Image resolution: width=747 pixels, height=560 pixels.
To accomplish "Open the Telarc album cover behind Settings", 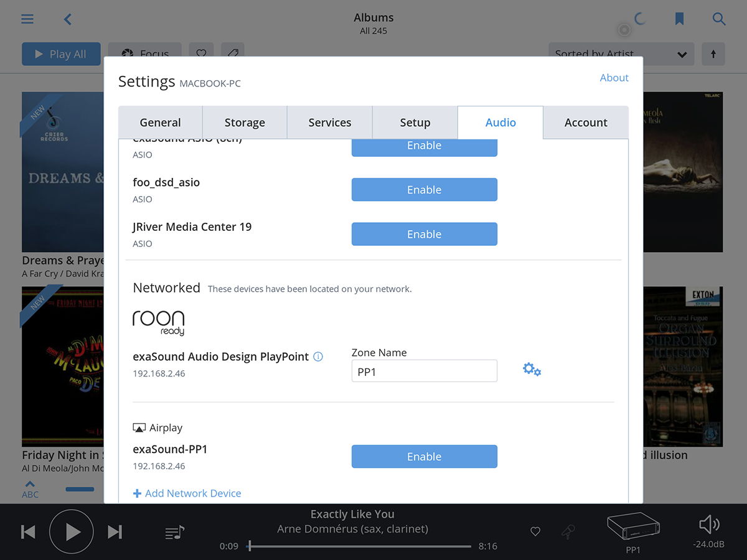I will pos(683,172).
